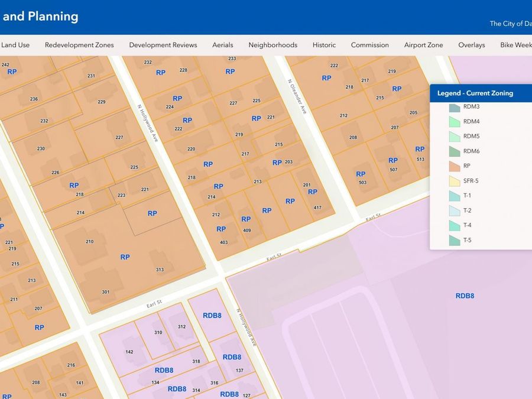The height and width of the screenshot is (399, 532).
Task: Click the Legend - Current Zoning header
Action: [475, 93]
